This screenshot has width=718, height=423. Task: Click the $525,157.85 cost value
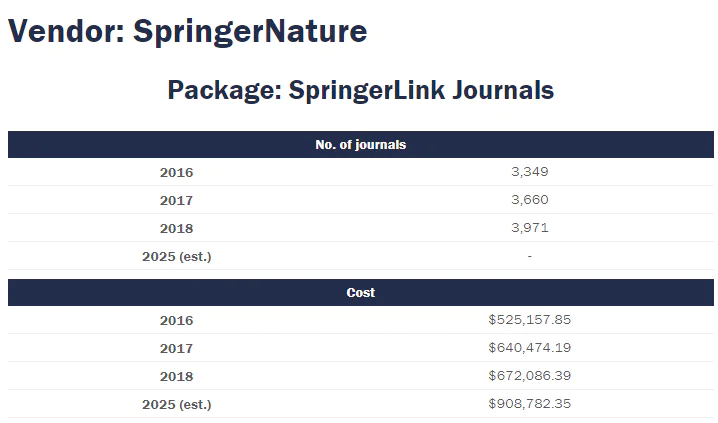tap(529, 320)
